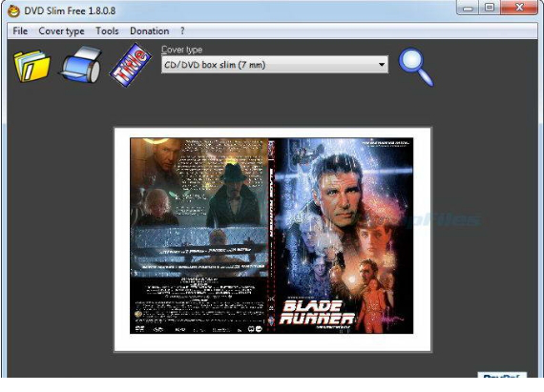Screen dimensions: 544x392
Task: Minimize the DVD Slim Free window
Action: tap(468, 8)
